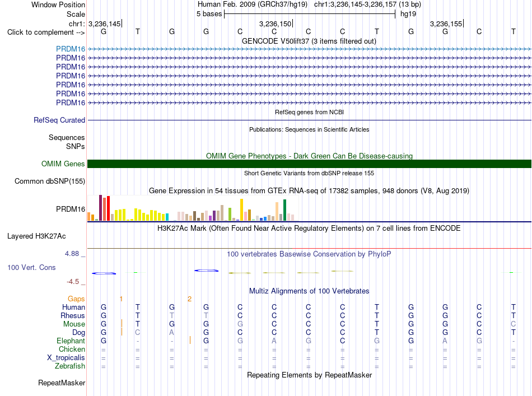Click the Zebrafish species label
Viewport: 532px width, 396px height.
[70, 366]
